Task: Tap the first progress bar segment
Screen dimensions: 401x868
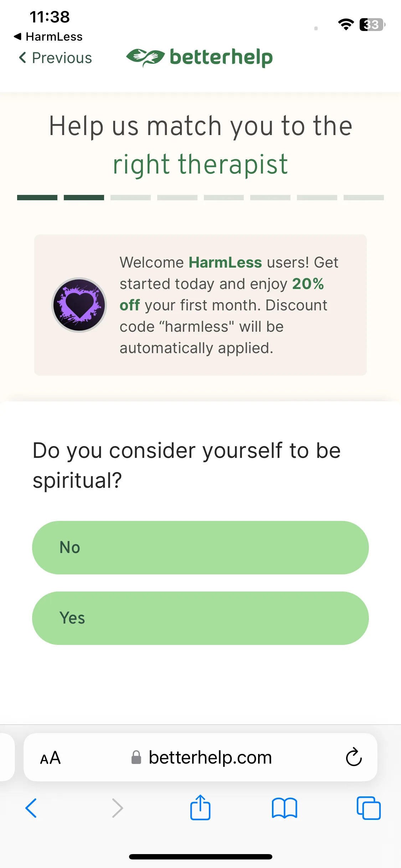Action: 37,197
